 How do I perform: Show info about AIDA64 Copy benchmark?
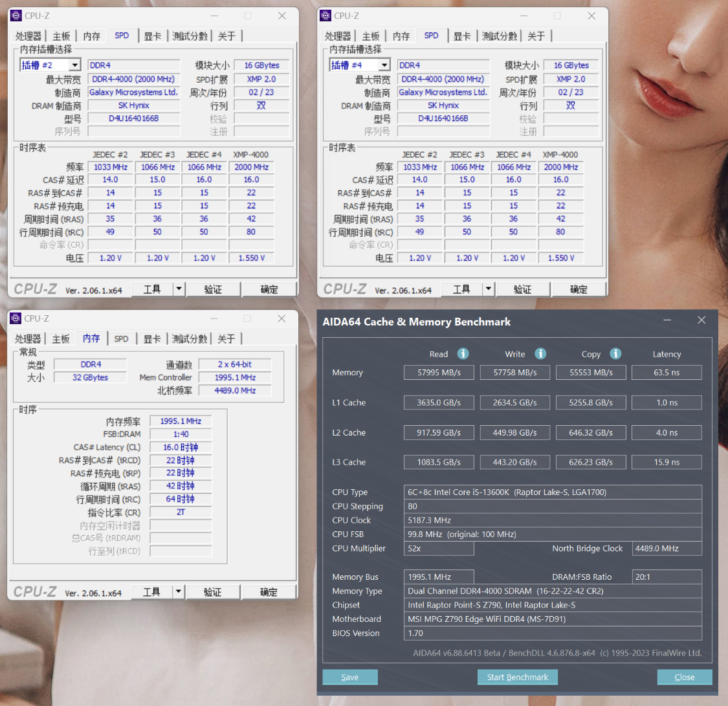click(x=615, y=354)
